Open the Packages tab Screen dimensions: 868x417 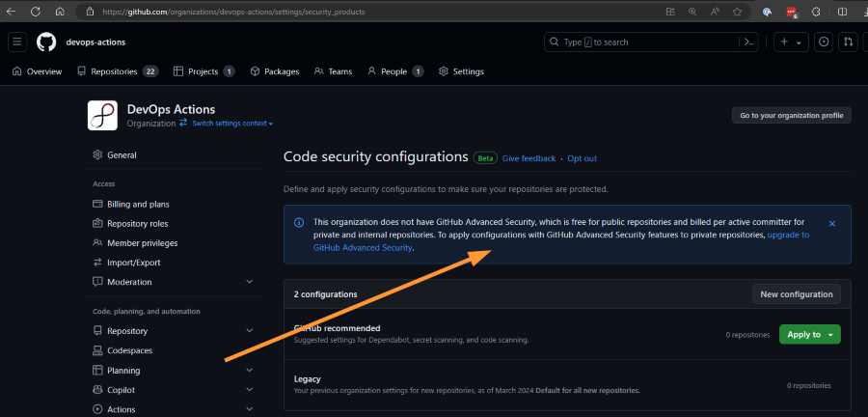coord(275,71)
